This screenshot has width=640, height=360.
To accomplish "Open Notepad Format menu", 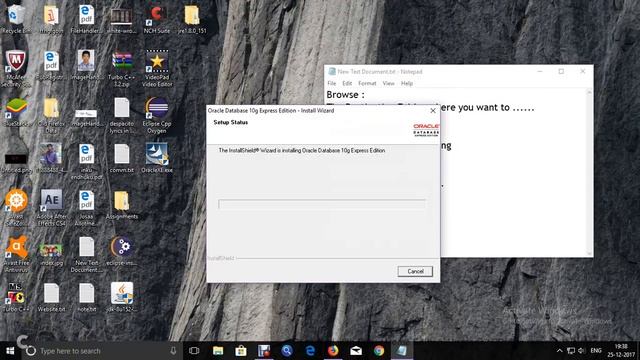I will (367, 83).
